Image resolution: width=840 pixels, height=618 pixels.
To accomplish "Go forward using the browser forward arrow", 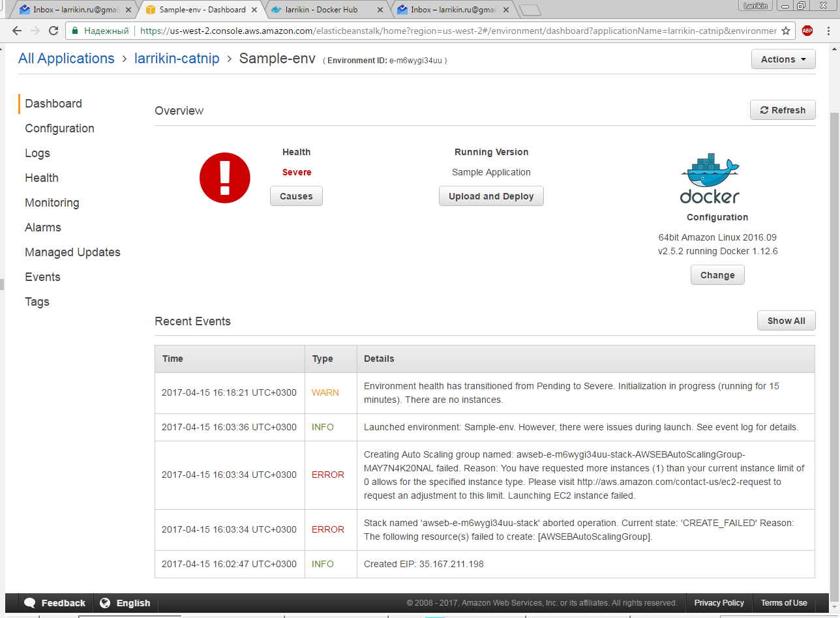I will (x=35, y=31).
